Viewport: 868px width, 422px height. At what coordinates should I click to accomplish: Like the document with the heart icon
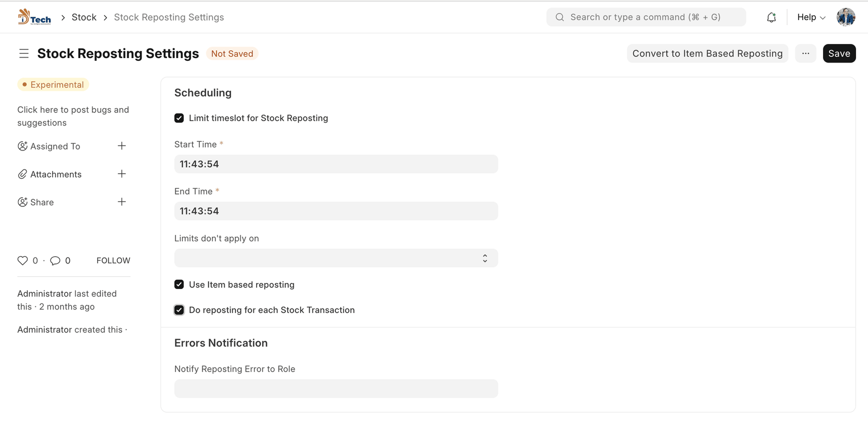tap(23, 261)
